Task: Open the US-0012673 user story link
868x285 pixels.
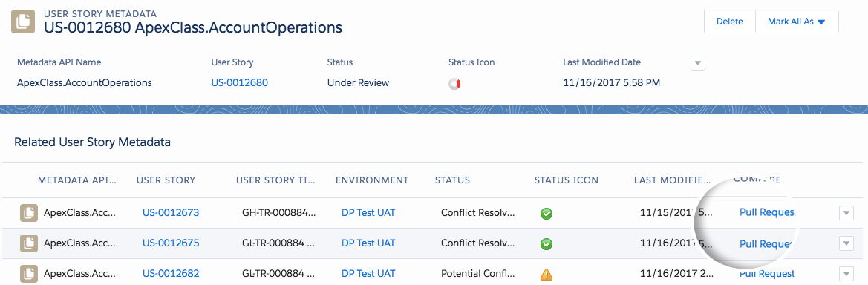Action: point(171,212)
